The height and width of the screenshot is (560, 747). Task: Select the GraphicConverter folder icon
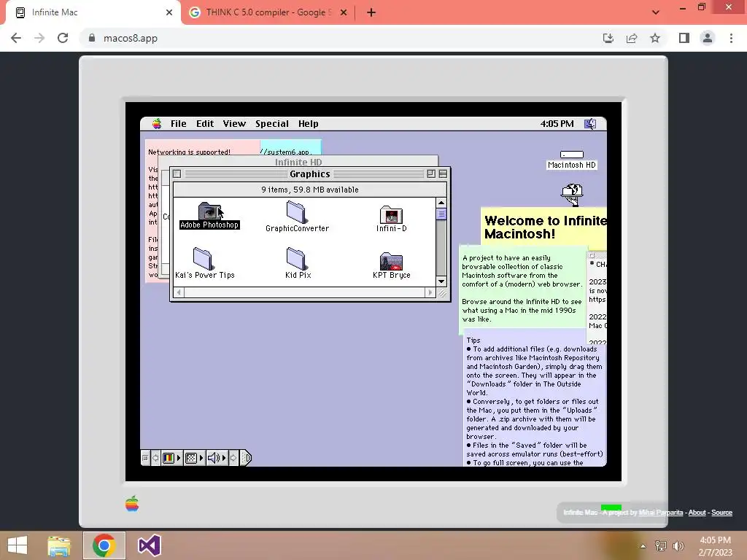click(296, 212)
